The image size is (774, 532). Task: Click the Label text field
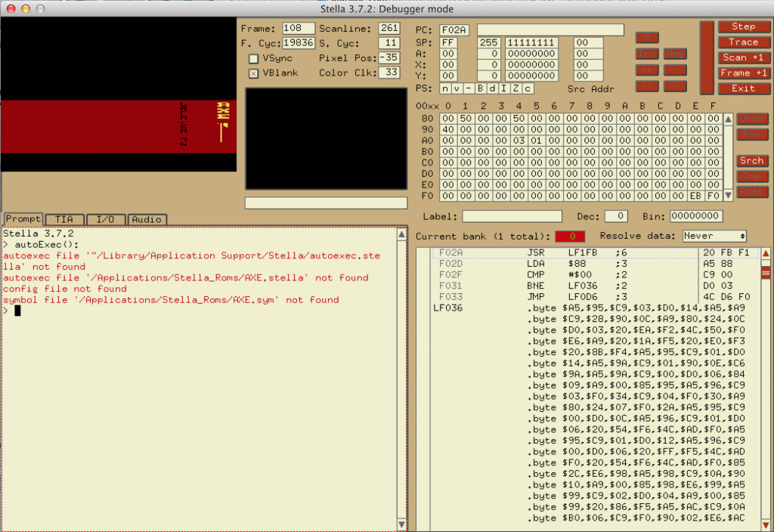point(512,217)
